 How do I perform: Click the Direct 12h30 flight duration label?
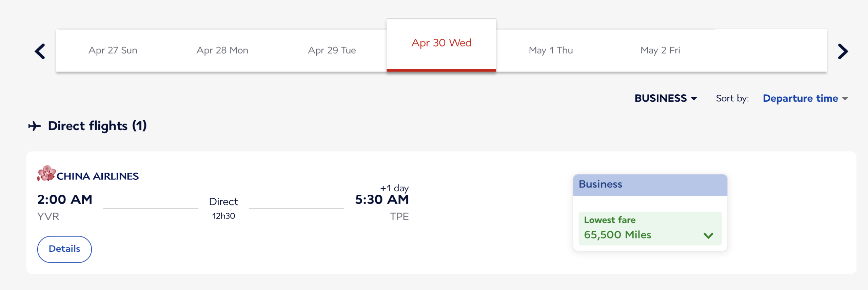[x=224, y=206]
